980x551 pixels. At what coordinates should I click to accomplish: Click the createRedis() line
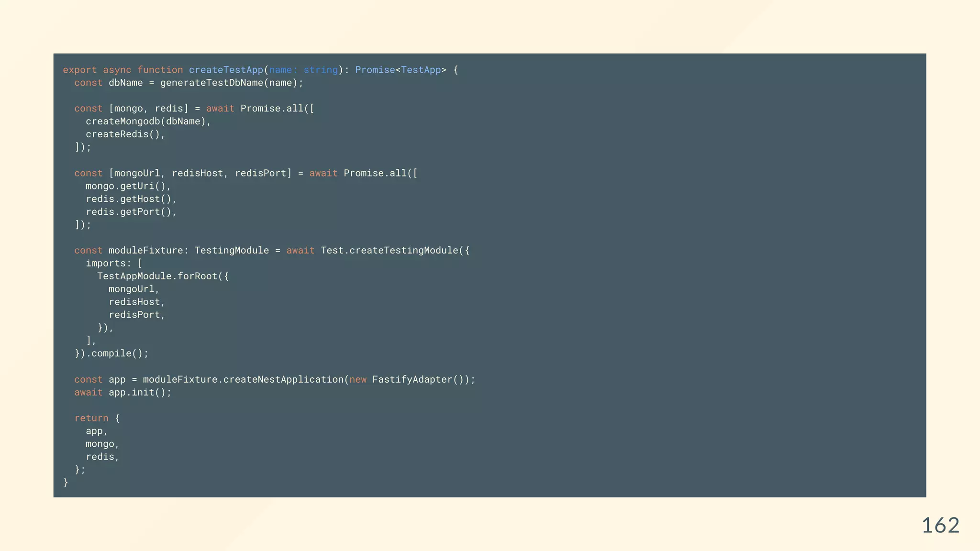[x=125, y=134]
